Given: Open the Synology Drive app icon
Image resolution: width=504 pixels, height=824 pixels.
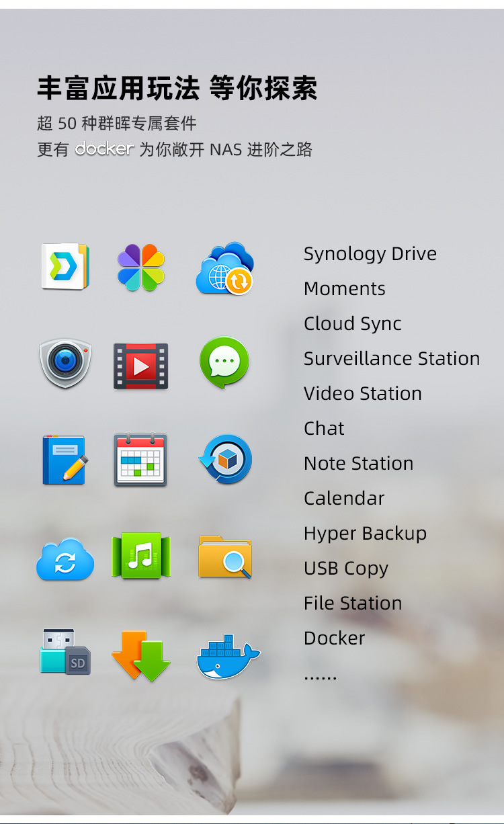Looking at the screenshot, I should pos(65,267).
